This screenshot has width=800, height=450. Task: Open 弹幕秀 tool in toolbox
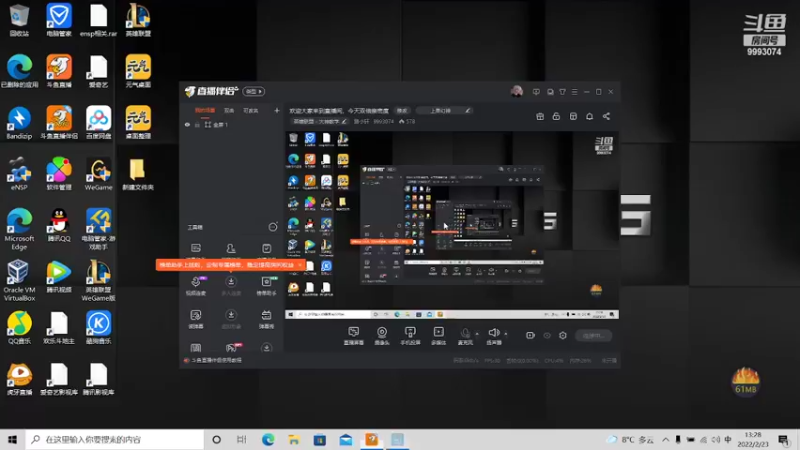[x=266, y=319]
